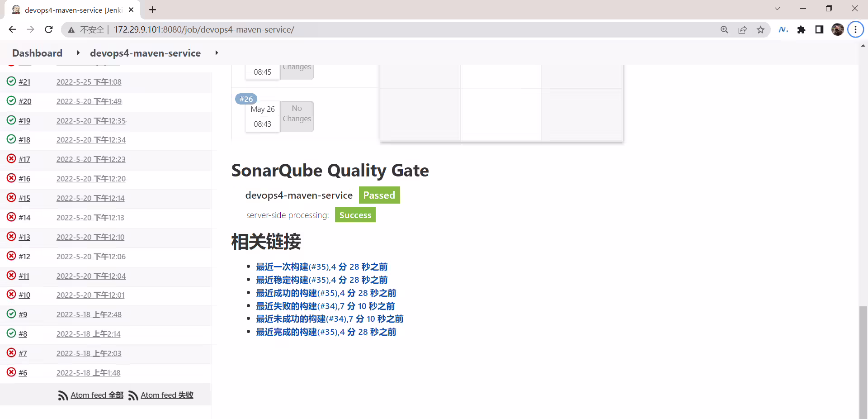Viewport: 868px width, 419px height.
Task: Open the devops4-maven-service SonarQube project link
Action: 299,195
